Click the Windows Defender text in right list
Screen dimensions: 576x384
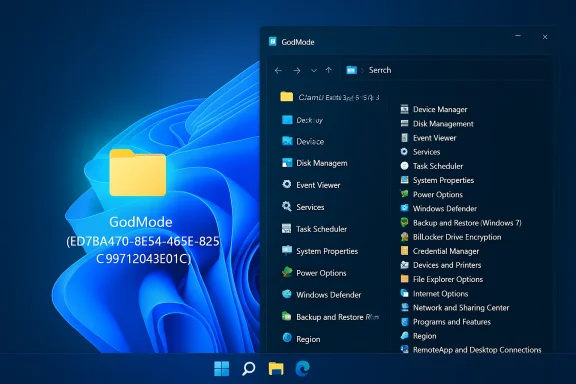coord(445,208)
